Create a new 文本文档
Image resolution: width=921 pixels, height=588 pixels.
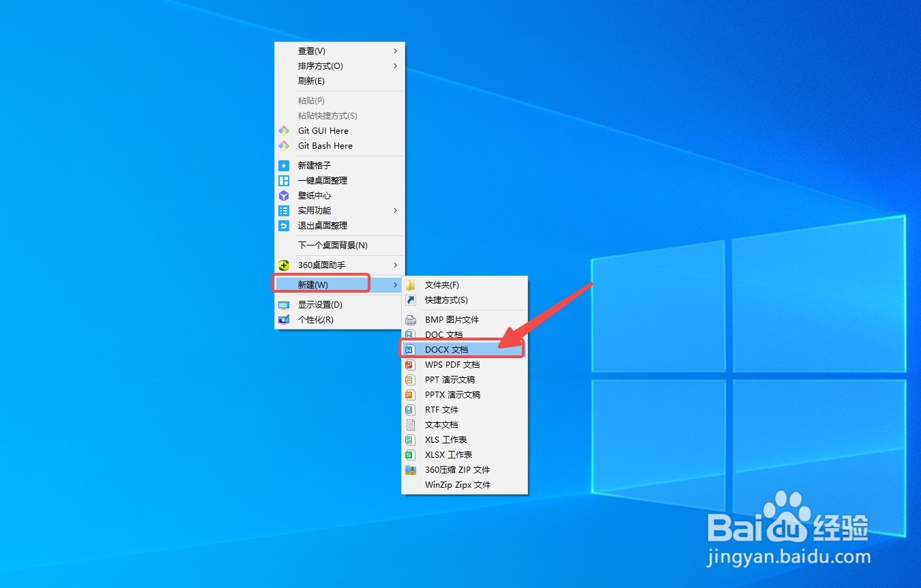pyautogui.click(x=465, y=425)
